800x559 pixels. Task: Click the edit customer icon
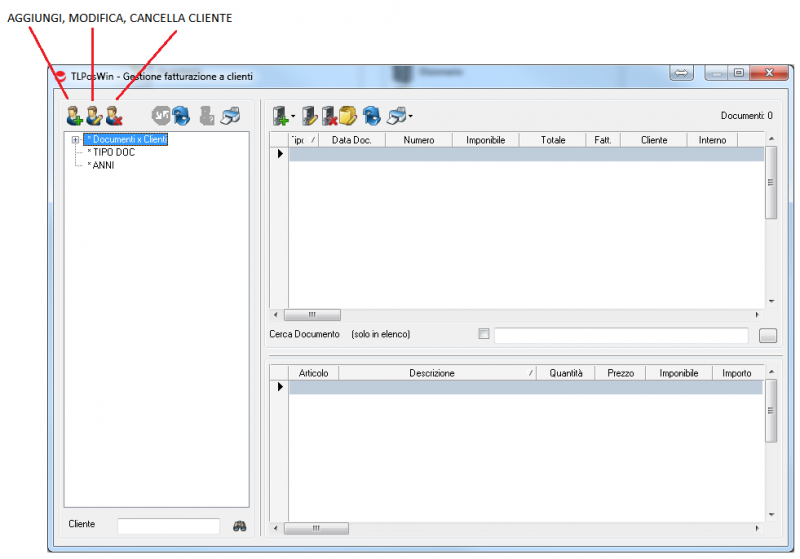94,116
